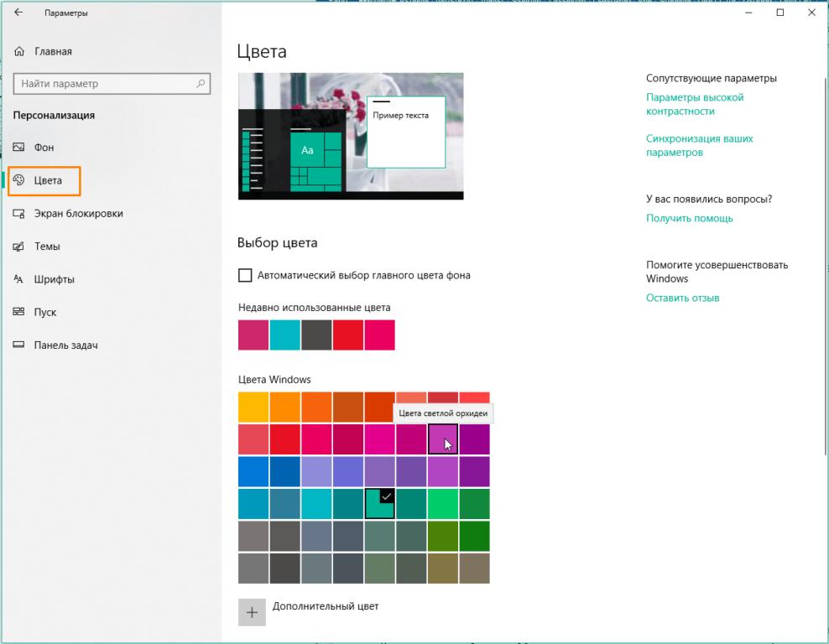This screenshot has height=644, width=829.
Task: Enable Автоматический выбор главного цвета фона checkbox
Action: pos(245,275)
